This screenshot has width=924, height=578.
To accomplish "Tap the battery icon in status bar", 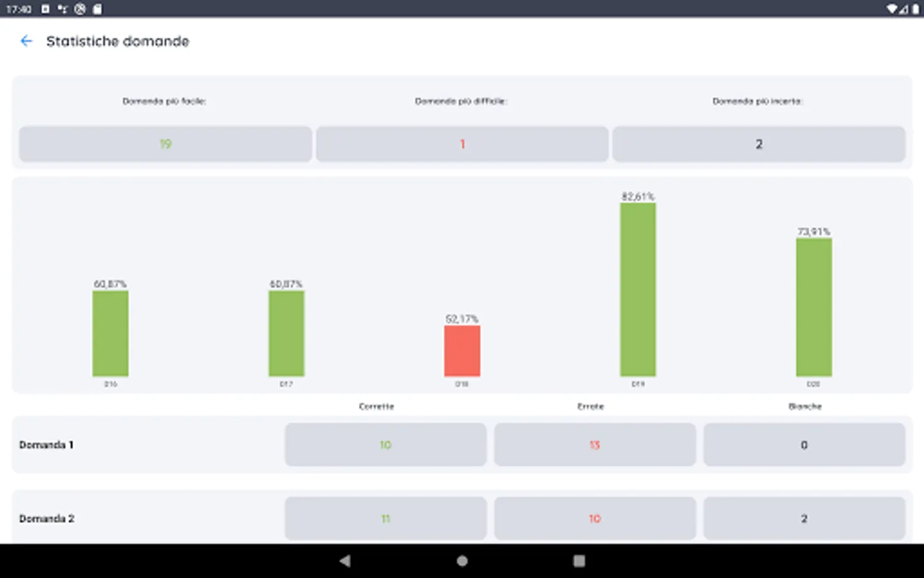I will pyautogui.click(x=916, y=9).
